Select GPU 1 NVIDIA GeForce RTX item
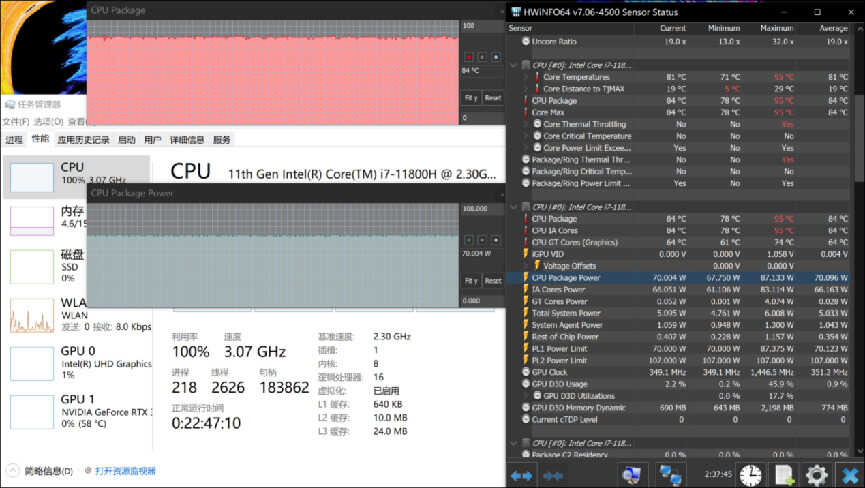Image resolution: width=865 pixels, height=488 pixels. pyautogui.click(x=76, y=411)
